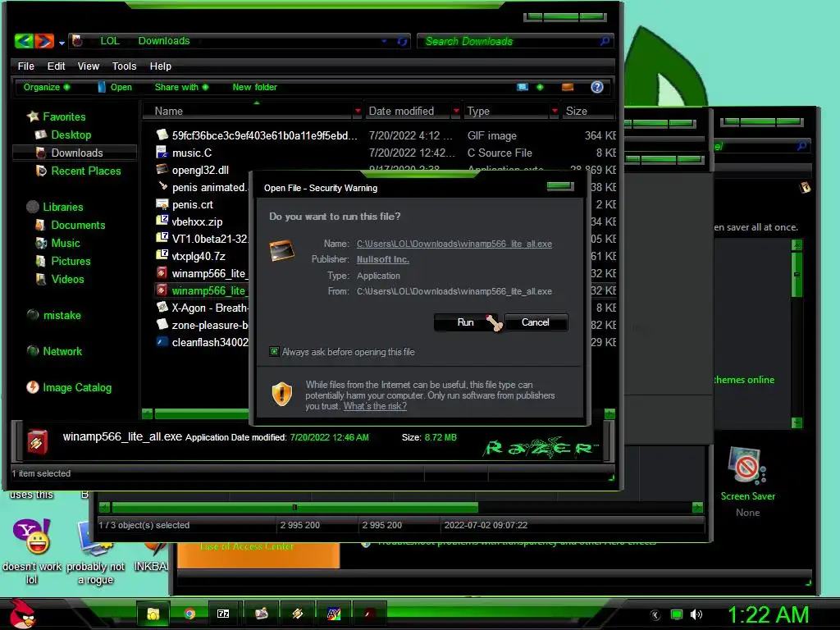Click the search magnifier icon
The image size is (840, 630).
click(x=605, y=41)
